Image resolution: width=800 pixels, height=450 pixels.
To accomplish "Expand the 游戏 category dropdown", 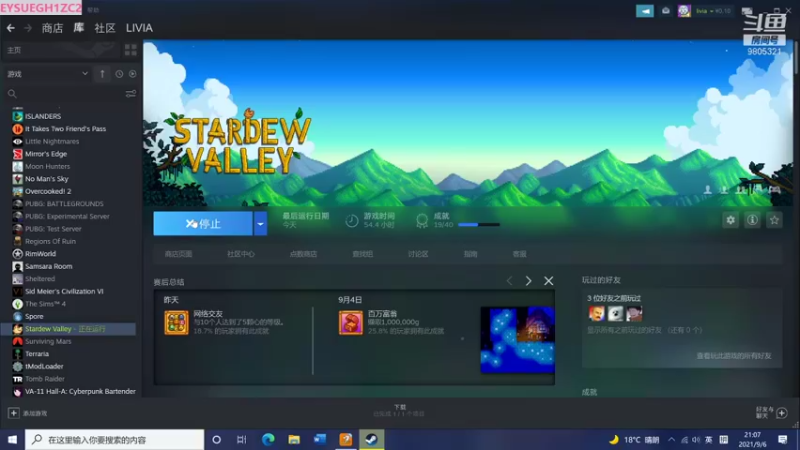I will coord(47,74).
